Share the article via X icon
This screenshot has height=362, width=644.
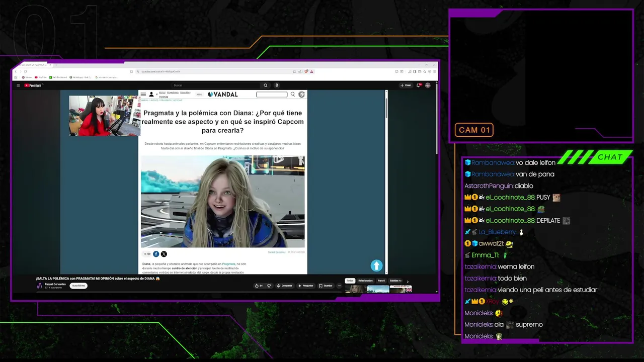[x=164, y=254]
